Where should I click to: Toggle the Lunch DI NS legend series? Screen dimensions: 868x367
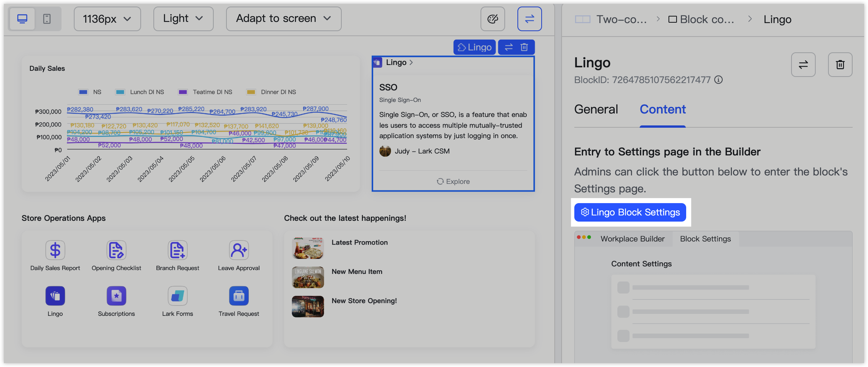pyautogui.click(x=120, y=92)
